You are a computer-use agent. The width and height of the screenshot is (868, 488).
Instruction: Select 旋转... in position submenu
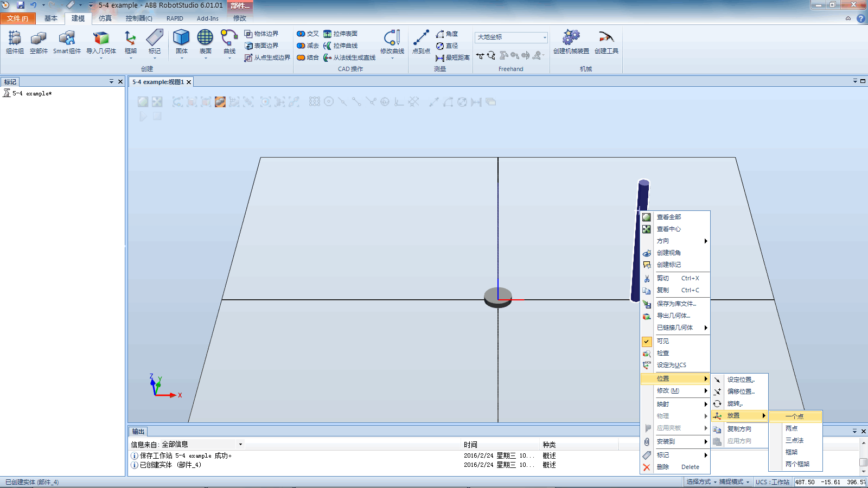point(740,403)
